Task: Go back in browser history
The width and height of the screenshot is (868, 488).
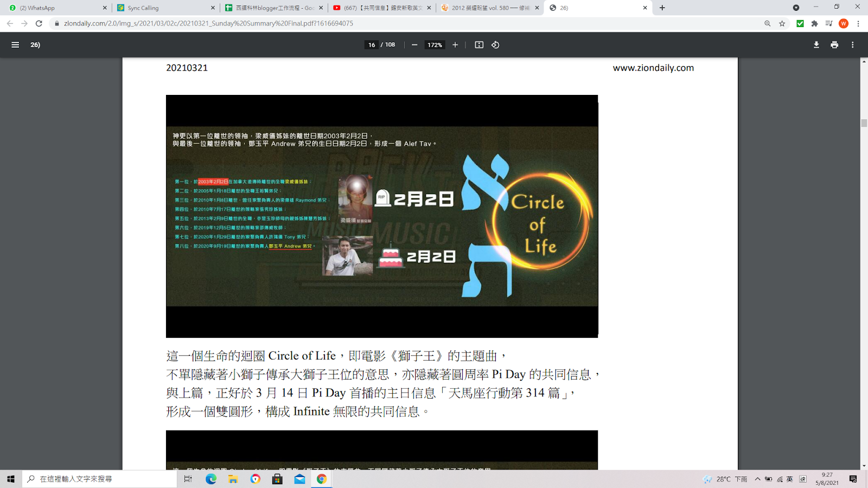Action: [x=10, y=23]
